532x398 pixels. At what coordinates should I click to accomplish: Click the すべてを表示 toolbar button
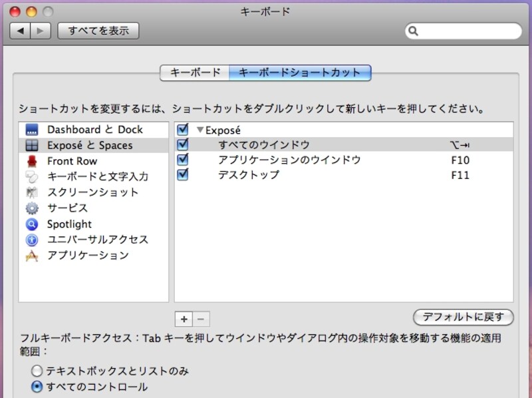[x=98, y=31]
